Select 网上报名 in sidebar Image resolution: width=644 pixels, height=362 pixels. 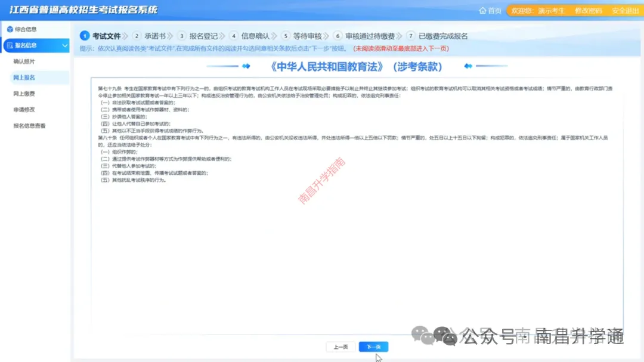point(24,78)
